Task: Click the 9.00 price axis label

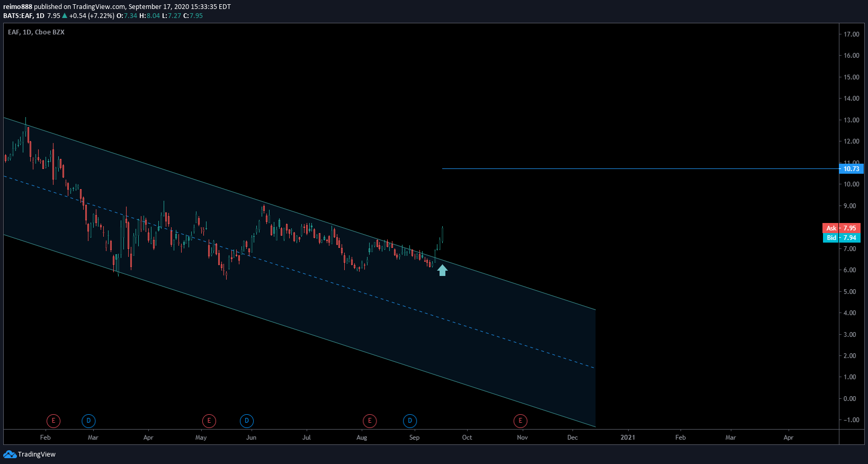Action: (x=850, y=206)
